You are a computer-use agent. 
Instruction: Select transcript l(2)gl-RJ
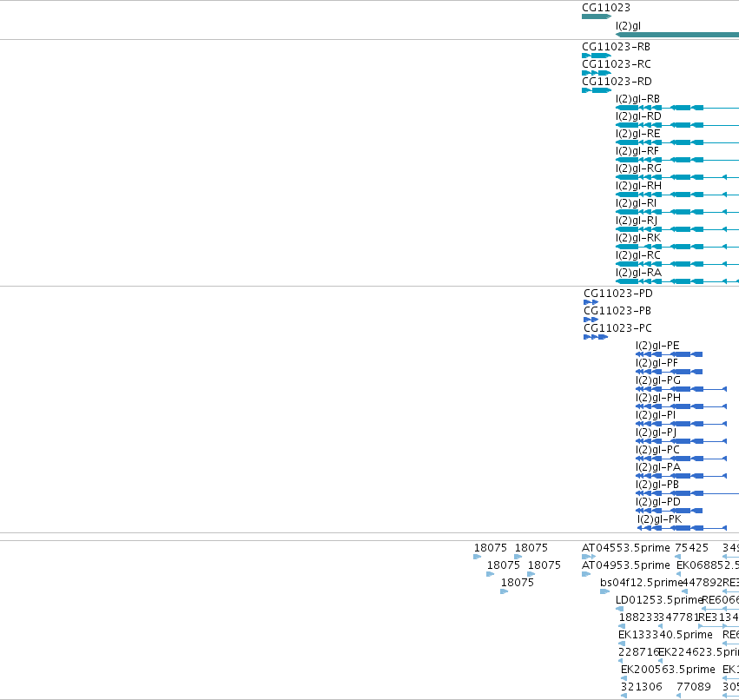tap(677, 229)
